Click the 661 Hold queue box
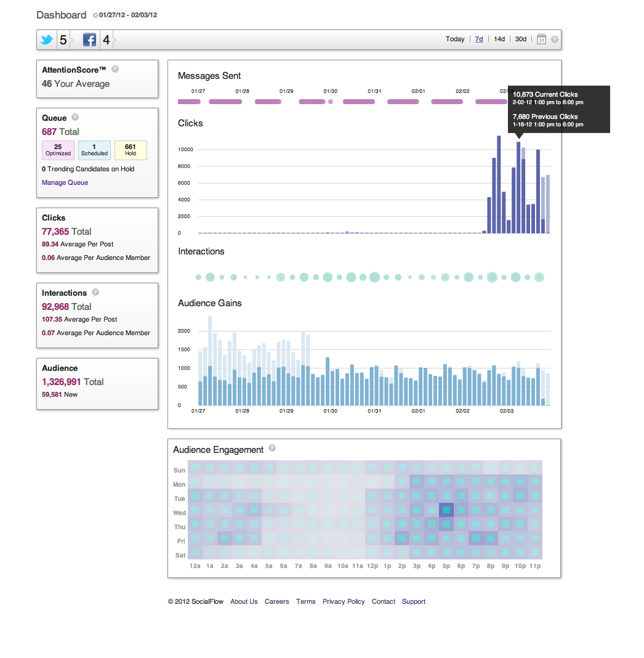 (x=131, y=150)
